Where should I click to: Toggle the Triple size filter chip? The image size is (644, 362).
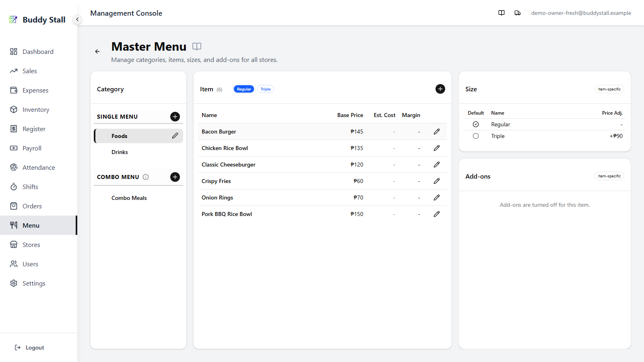coord(266,89)
